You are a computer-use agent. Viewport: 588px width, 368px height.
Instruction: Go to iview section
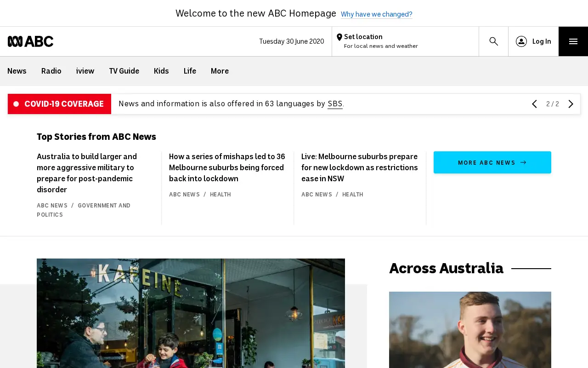(x=85, y=71)
